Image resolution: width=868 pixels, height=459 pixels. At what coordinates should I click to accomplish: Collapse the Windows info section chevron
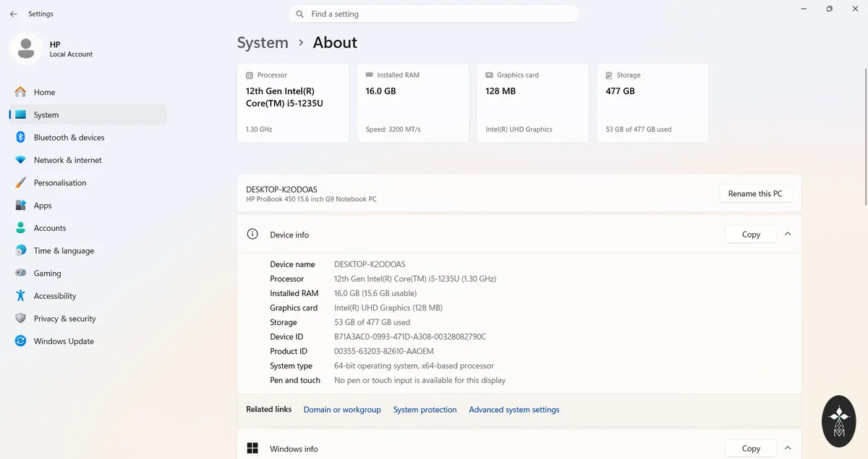(788, 448)
